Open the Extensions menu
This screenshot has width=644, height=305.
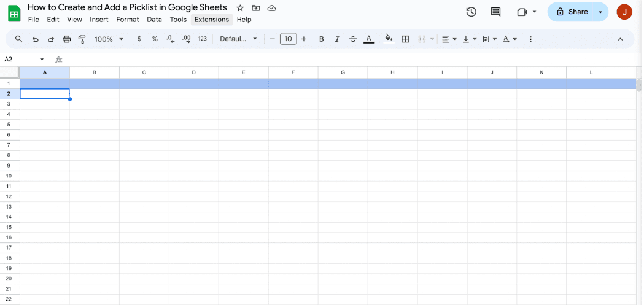point(212,19)
